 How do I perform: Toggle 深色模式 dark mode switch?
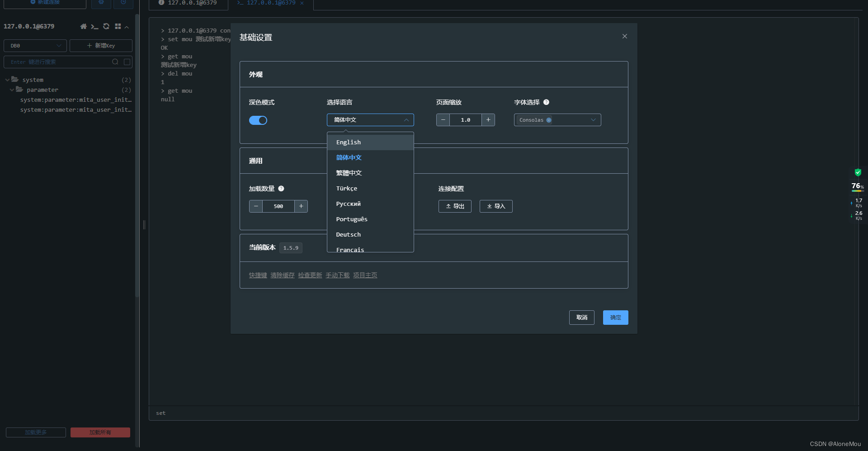tap(258, 120)
